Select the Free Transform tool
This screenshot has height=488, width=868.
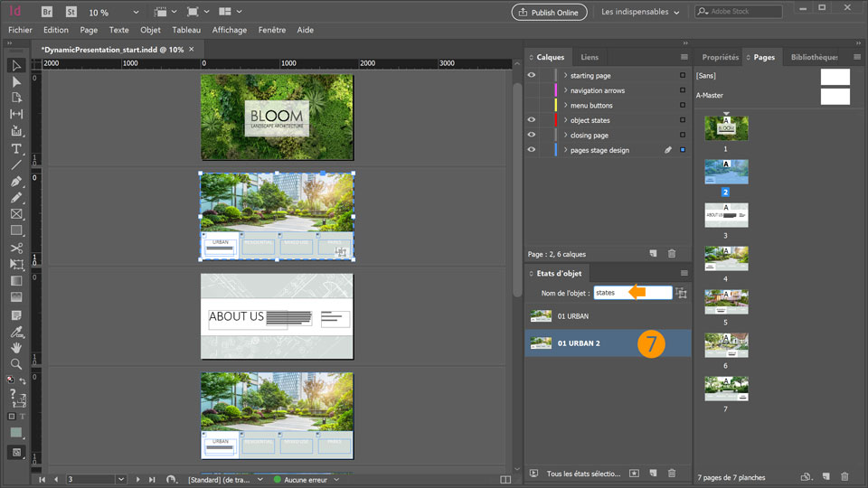point(16,265)
